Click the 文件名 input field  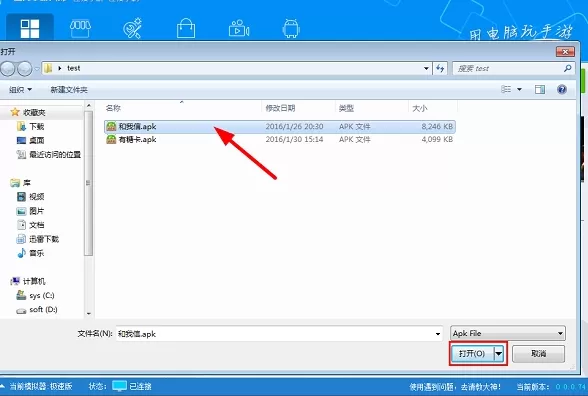point(279,334)
